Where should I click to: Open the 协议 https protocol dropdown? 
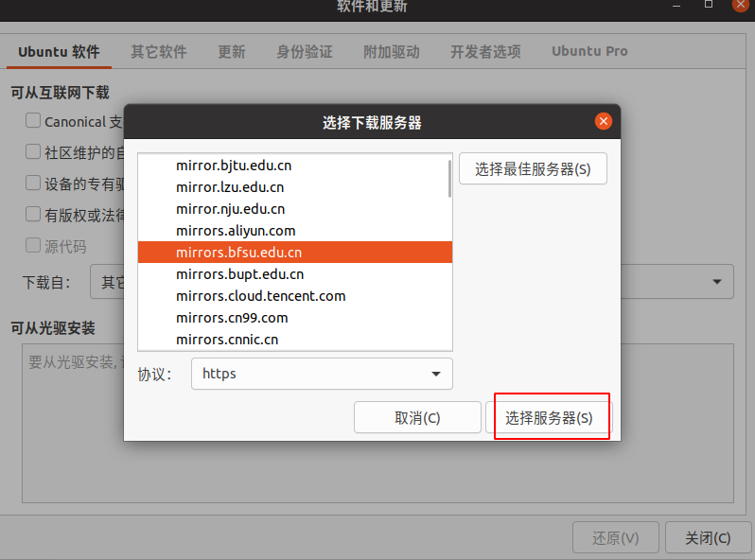[x=322, y=374]
